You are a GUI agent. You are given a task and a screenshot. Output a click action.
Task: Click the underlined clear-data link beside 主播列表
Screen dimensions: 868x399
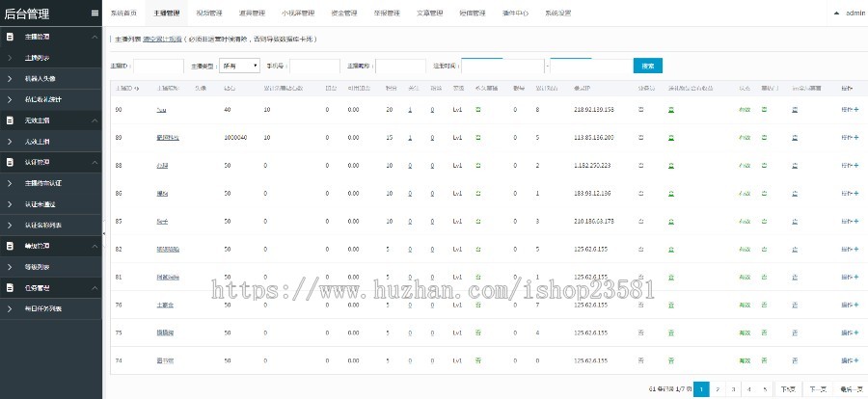(x=162, y=40)
